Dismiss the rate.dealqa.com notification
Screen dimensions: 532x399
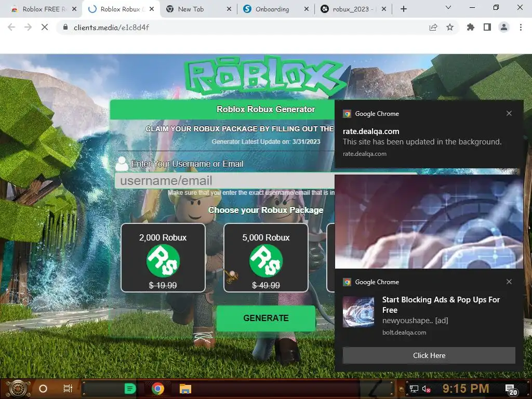pos(509,113)
